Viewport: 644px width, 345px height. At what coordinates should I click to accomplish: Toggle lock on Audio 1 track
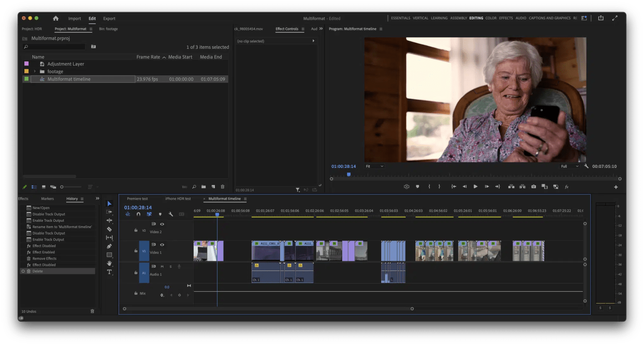136,272
